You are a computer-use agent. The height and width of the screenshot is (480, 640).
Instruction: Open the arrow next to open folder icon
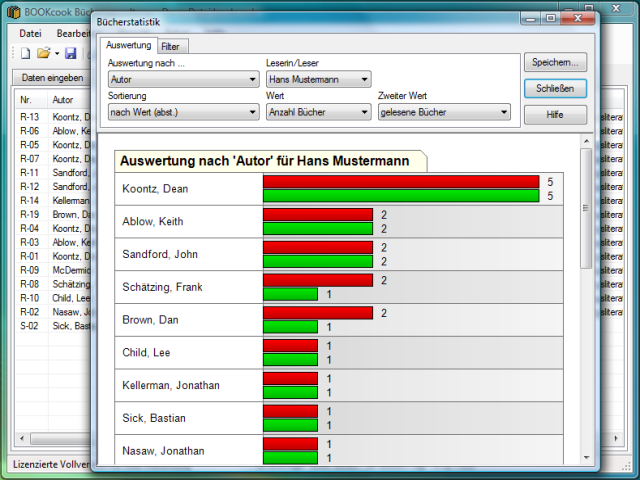click(57, 53)
